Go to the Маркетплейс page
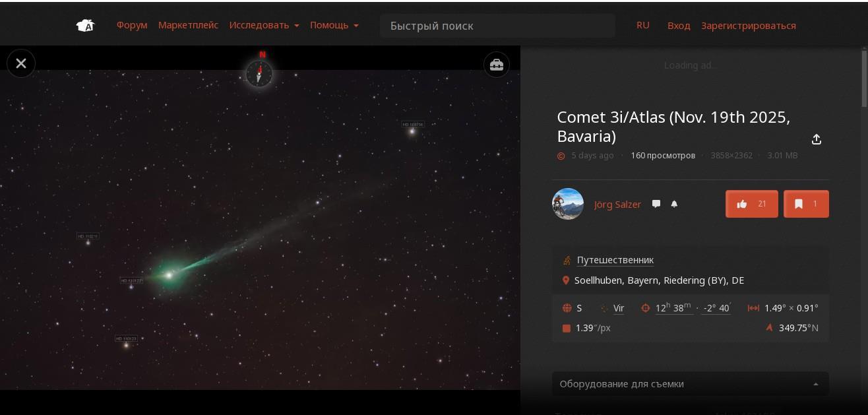The height and width of the screenshot is (415, 868). (x=188, y=25)
